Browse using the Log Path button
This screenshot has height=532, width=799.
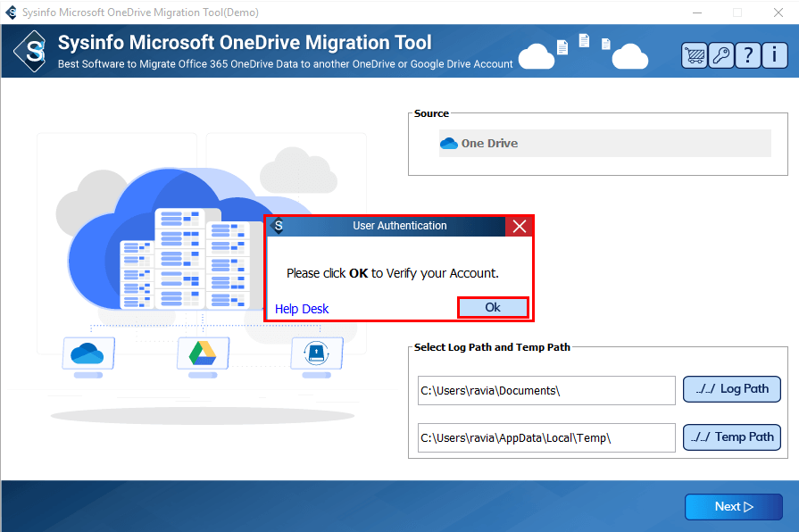(x=732, y=389)
